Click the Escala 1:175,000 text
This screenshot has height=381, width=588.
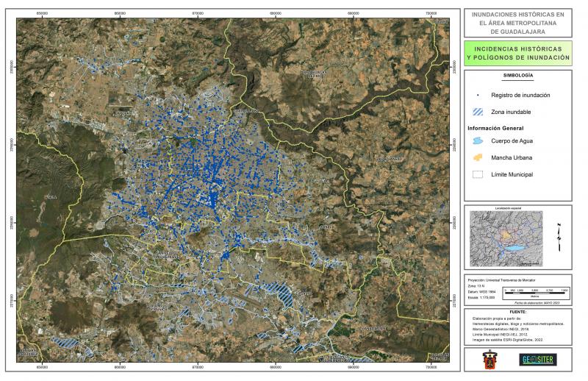tap(481, 297)
